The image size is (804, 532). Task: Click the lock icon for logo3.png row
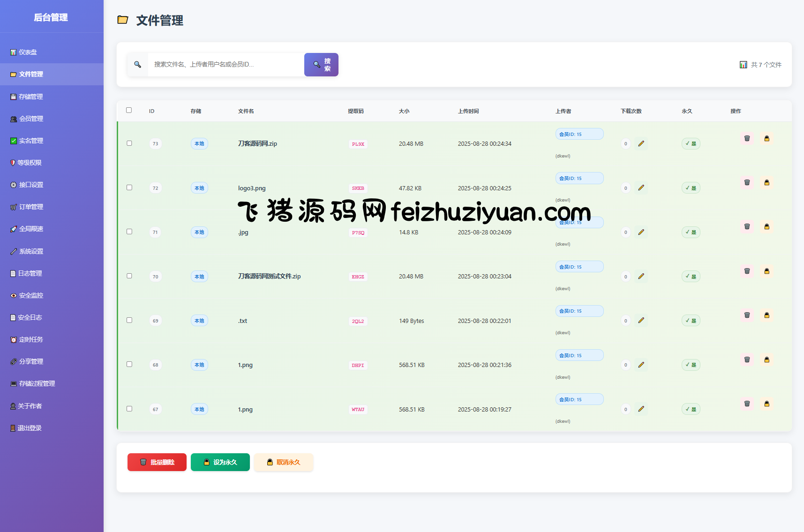point(766,183)
